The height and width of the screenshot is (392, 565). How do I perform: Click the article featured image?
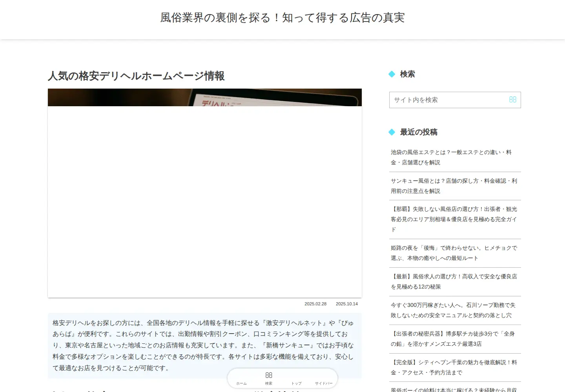click(205, 193)
